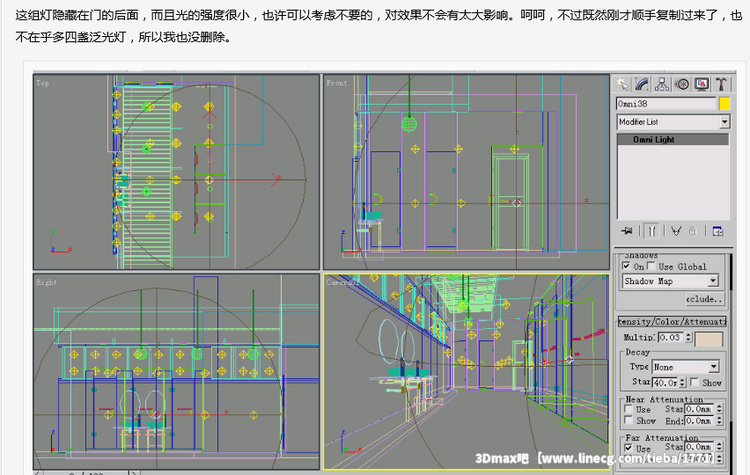The height and width of the screenshot is (475, 750).
Task: Enable the Decay Show checkbox
Action: (695, 382)
